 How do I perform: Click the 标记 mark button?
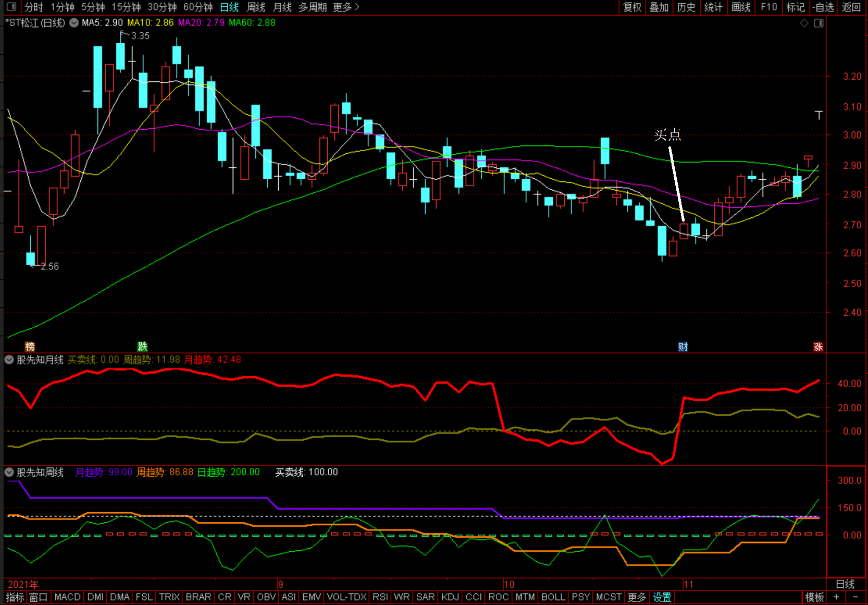(796, 7)
